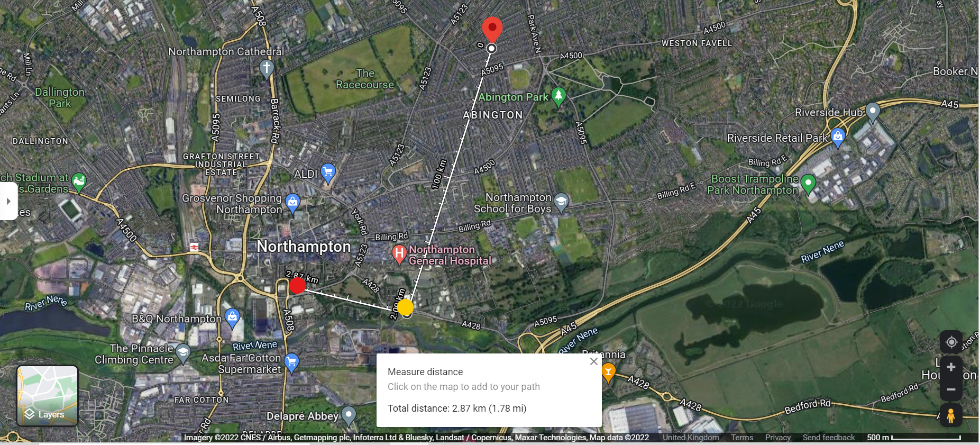This screenshot has width=980, height=445.
Task: Click the Northampton train station icon
Action: 195,247
